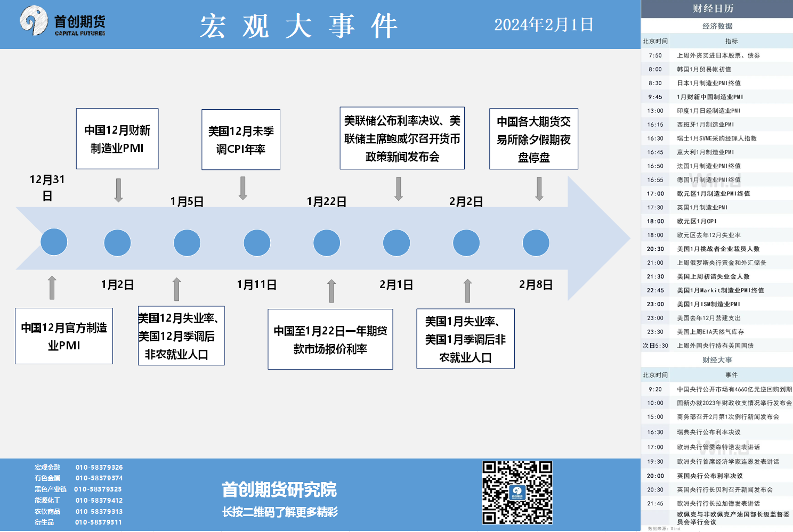Select row 瑞士1月SVME采购经理人指数
793x532 pixels.
[717, 138]
